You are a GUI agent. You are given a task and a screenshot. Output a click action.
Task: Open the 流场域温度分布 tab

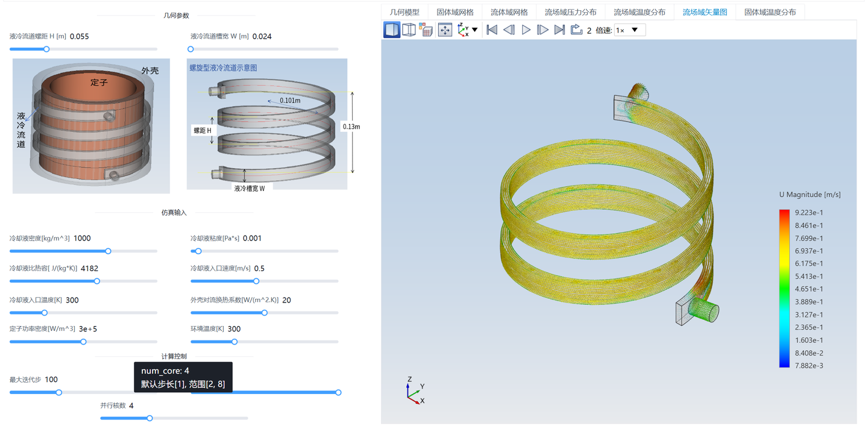640,12
